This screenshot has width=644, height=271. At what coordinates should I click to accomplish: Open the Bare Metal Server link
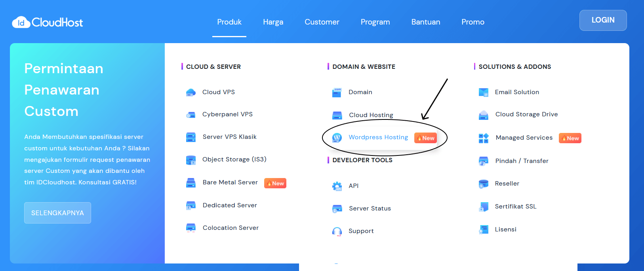[230, 182]
